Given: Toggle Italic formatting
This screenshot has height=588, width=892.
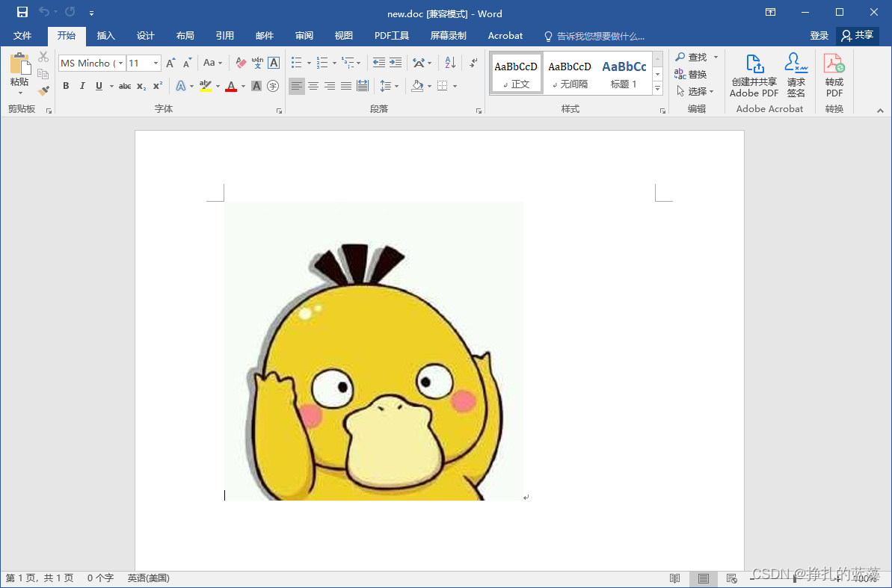Looking at the screenshot, I should coord(82,86).
